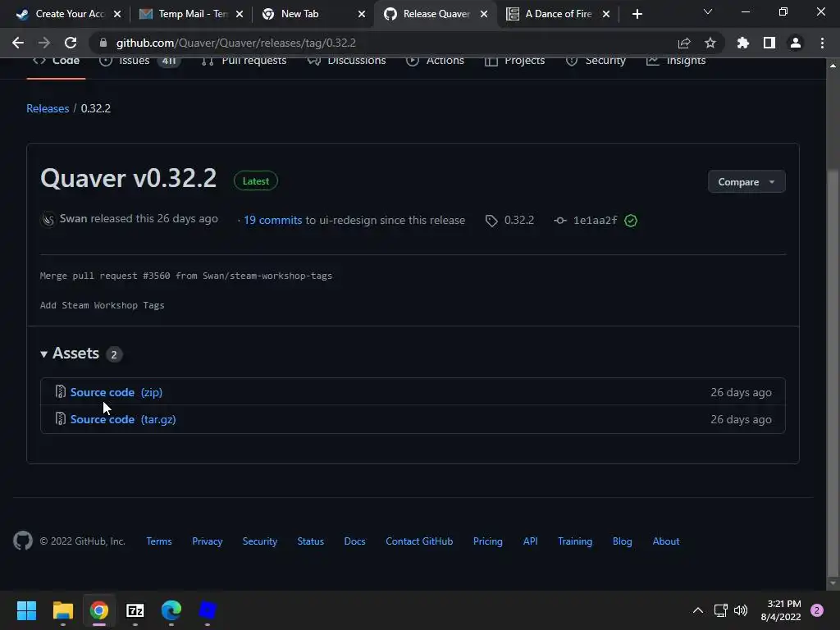Screen dimensions: 840x630
Task: Open the Issues repository tab
Action: (x=139, y=61)
